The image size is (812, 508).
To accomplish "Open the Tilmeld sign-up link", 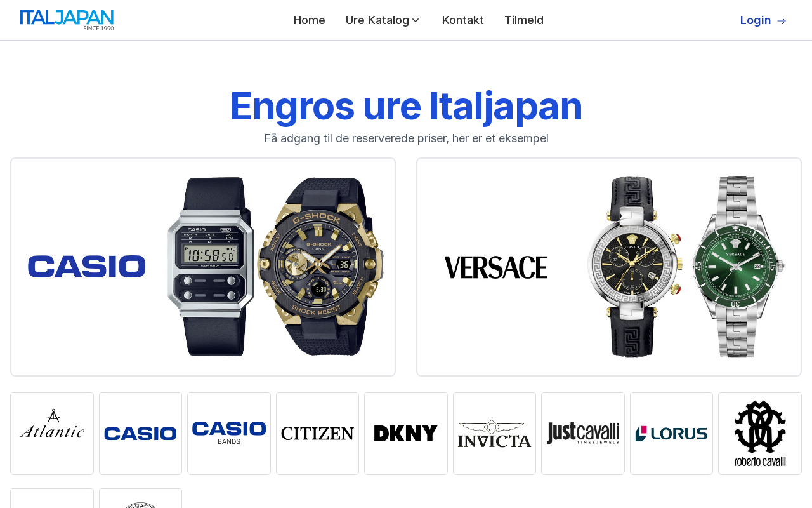I will (x=524, y=20).
